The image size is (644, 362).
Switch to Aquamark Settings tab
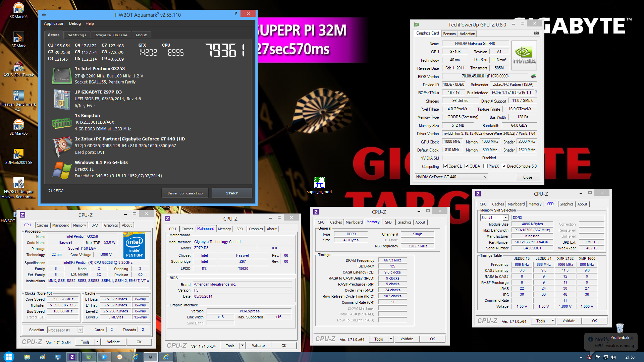pyautogui.click(x=77, y=35)
